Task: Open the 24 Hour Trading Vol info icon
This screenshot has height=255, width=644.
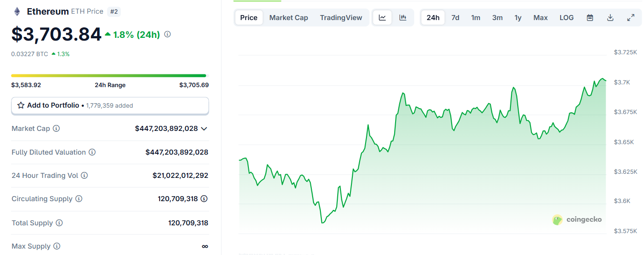Action: (84, 175)
